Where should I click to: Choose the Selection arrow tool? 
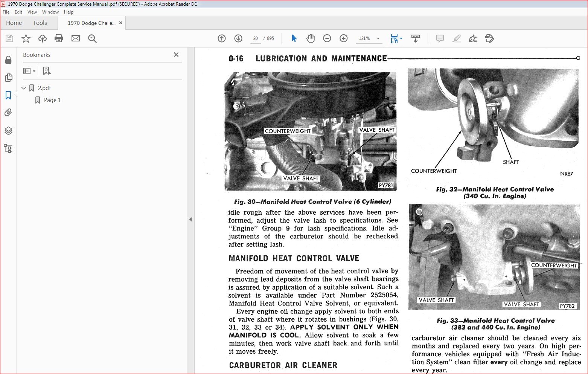tap(294, 38)
